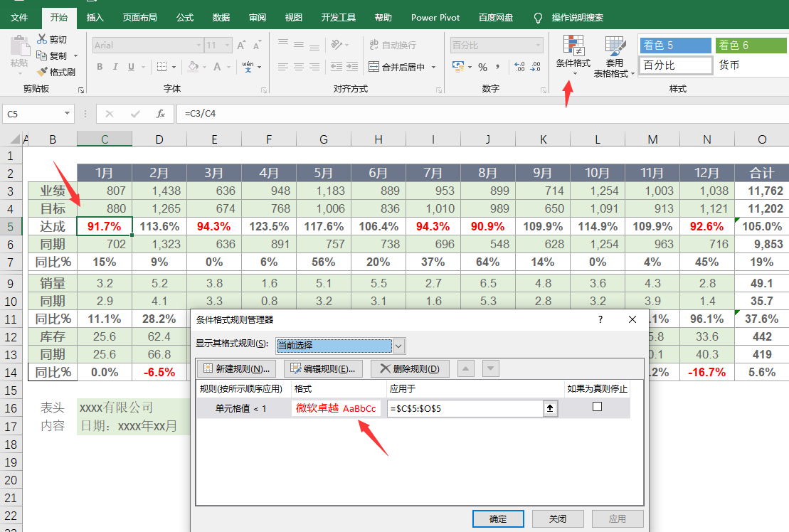This screenshot has height=532, width=789.
Task: Click the help question mark in dialog
Action: tap(600, 320)
